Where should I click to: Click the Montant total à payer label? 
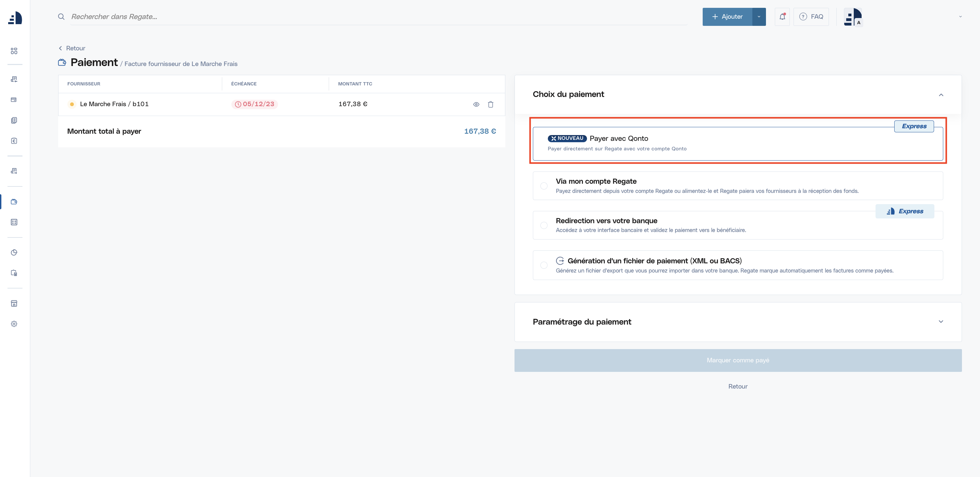104,131
